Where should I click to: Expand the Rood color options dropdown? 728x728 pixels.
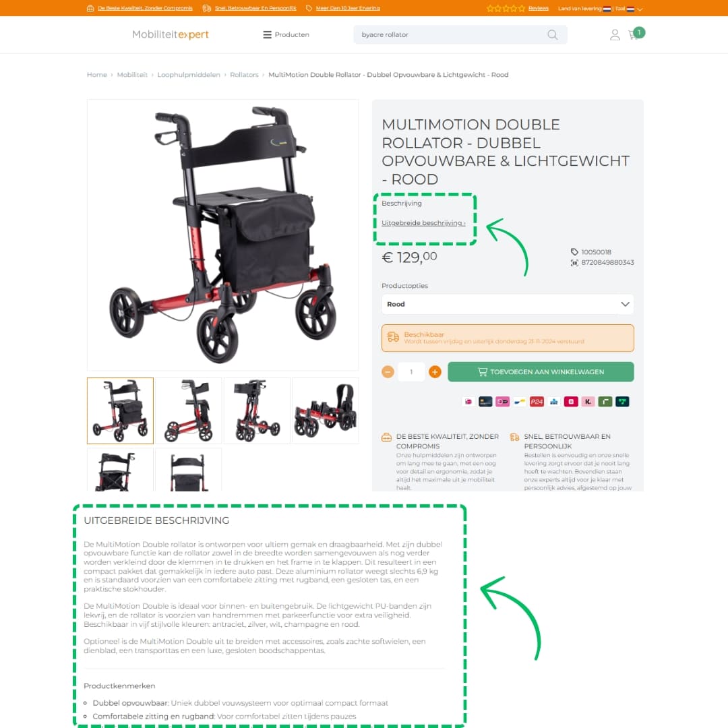tap(508, 304)
